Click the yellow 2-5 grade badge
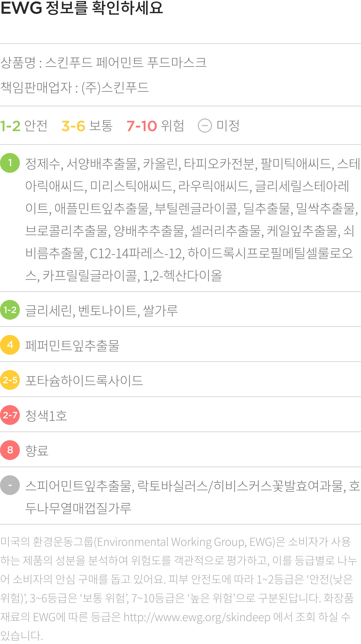 coord(10,380)
